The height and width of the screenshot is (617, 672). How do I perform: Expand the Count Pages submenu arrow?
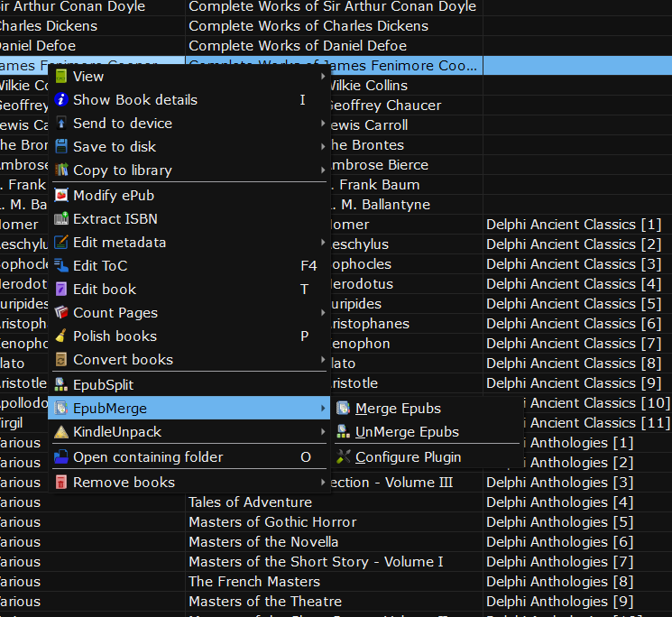pyautogui.click(x=323, y=313)
